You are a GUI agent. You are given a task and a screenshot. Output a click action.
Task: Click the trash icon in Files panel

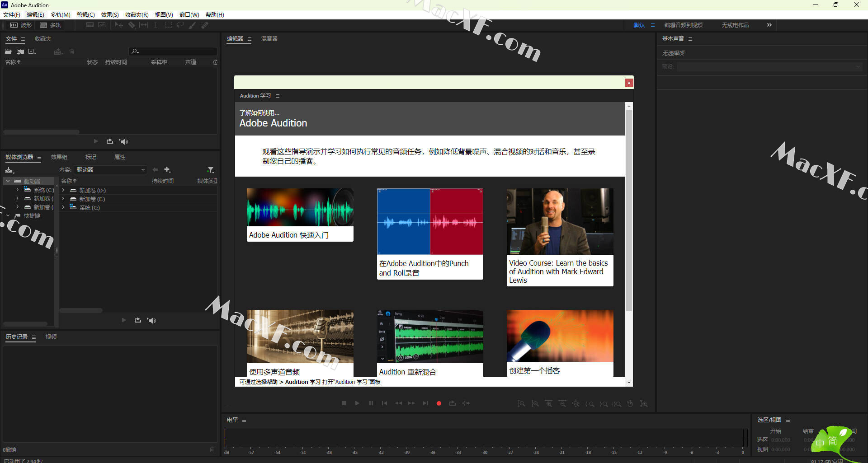click(x=71, y=51)
